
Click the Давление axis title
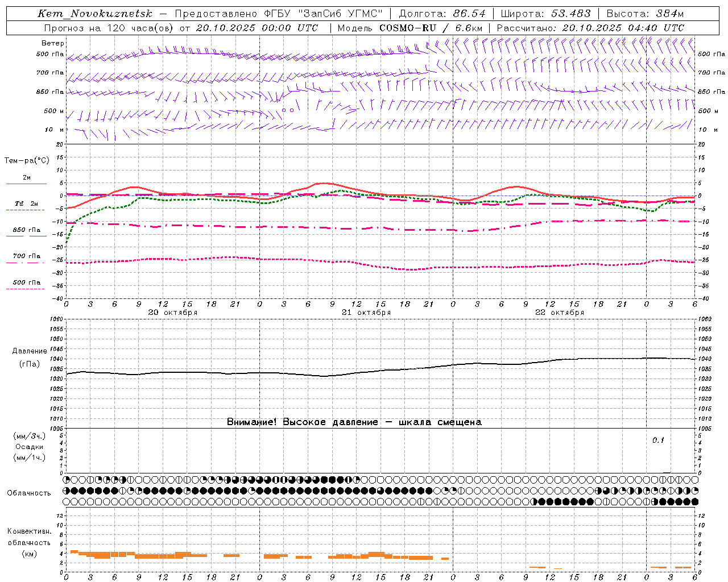pyautogui.click(x=30, y=351)
